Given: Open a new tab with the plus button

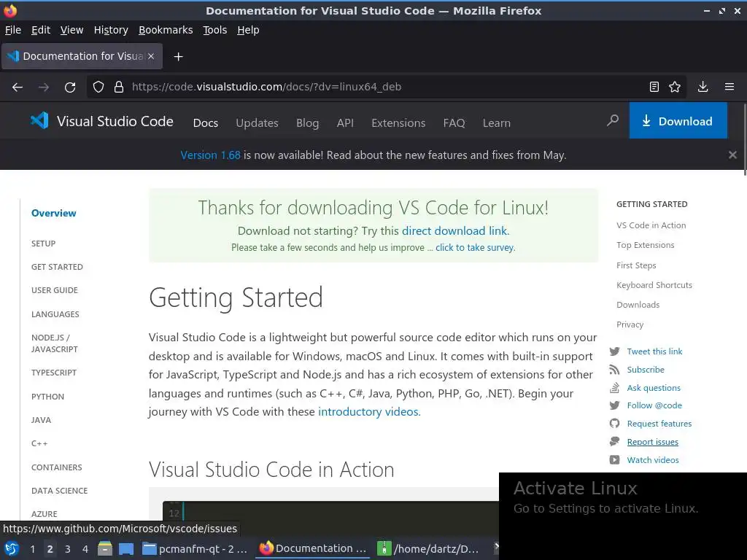Looking at the screenshot, I should pos(178,57).
